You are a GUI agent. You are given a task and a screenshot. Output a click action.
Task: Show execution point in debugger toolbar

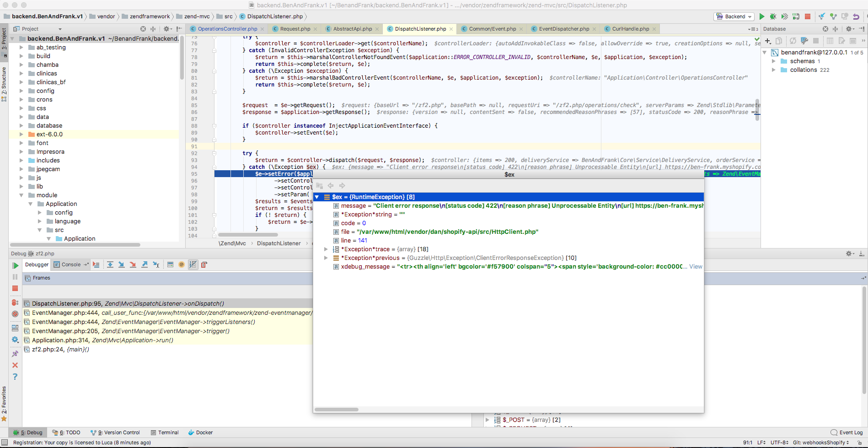click(96, 264)
